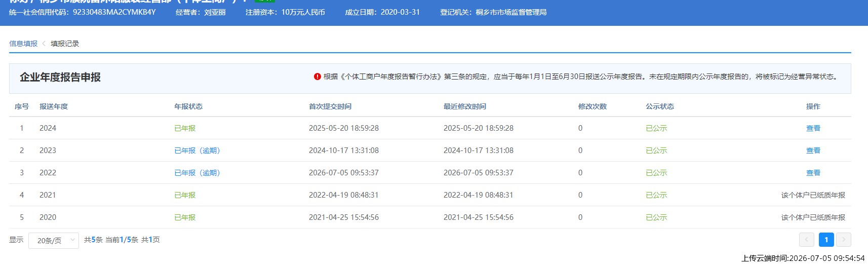Image resolution: width=868 pixels, height=265 pixels.
Task: Click 该个体户已纸质年报 text in 2020 row
Action: (813, 217)
